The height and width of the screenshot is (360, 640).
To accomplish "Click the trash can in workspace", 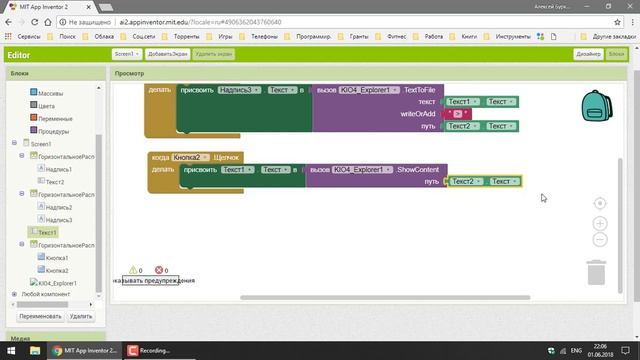I will pyautogui.click(x=596, y=272).
